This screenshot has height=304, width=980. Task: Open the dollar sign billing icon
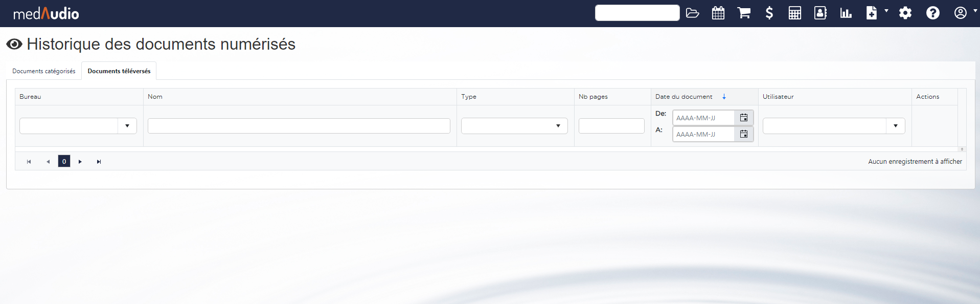tap(769, 13)
